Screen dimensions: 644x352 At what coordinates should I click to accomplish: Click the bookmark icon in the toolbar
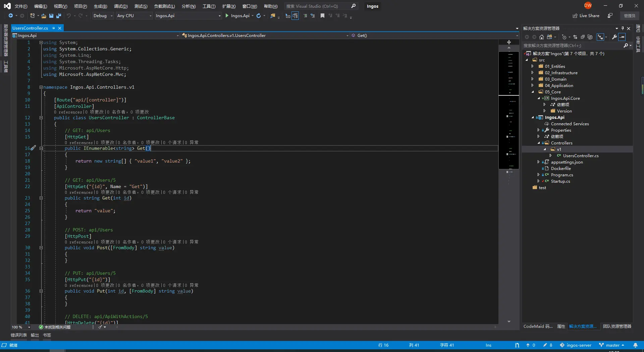[322, 16]
